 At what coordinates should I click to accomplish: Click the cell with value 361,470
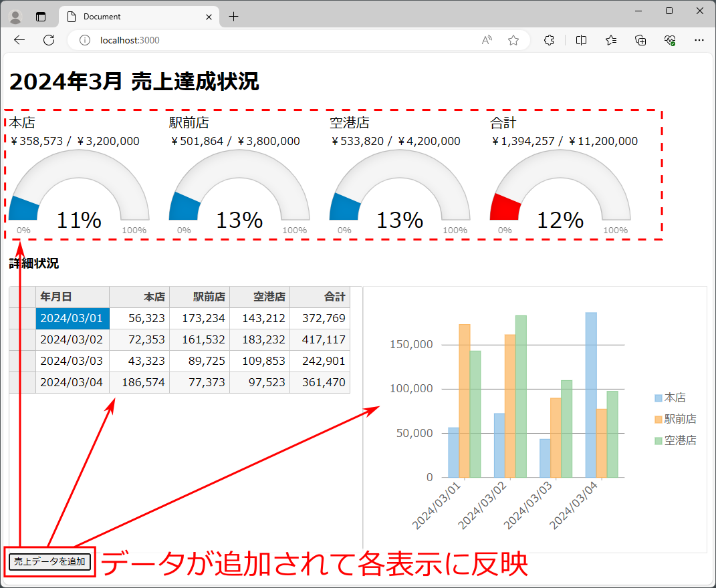coord(320,383)
